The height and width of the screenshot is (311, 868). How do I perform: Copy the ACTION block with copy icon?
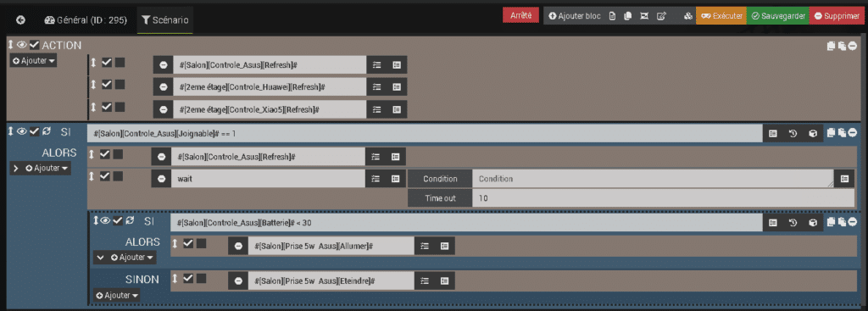pyautogui.click(x=831, y=47)
